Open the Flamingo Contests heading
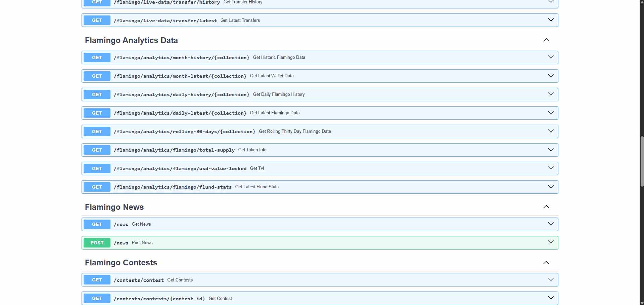 121,263
